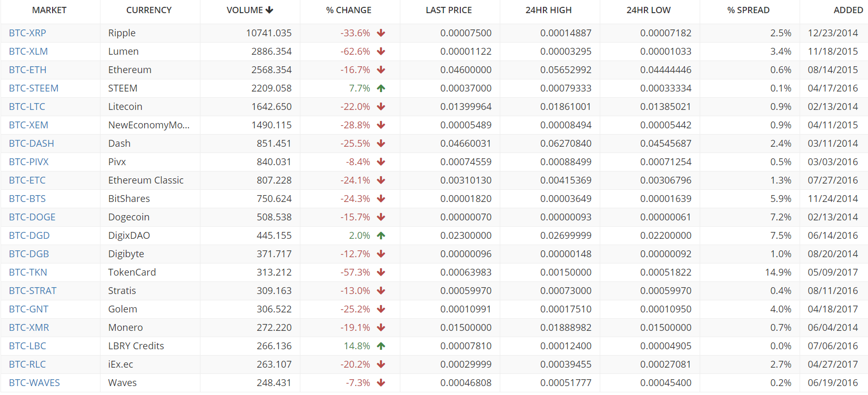This screenshot has width=868, height=395.
Task: Open the BTC-DOGE market link
Action: tap(32, 217)
